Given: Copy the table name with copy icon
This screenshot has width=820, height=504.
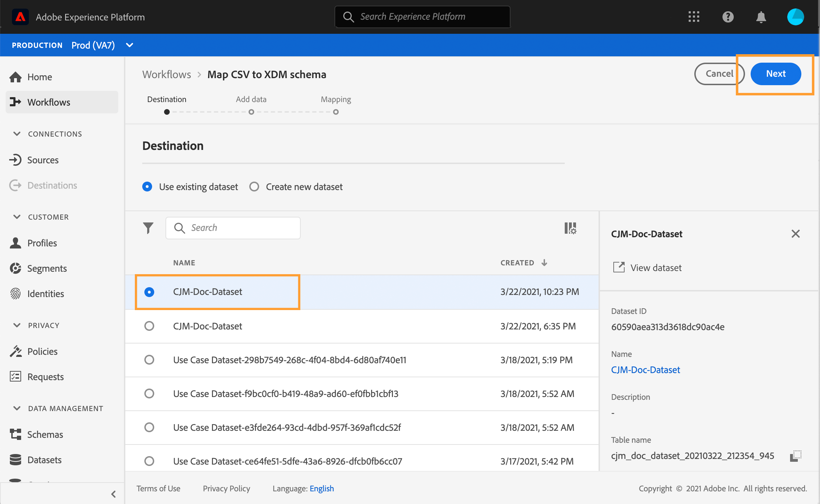Looking at the screenshot, I should (795, 456).
